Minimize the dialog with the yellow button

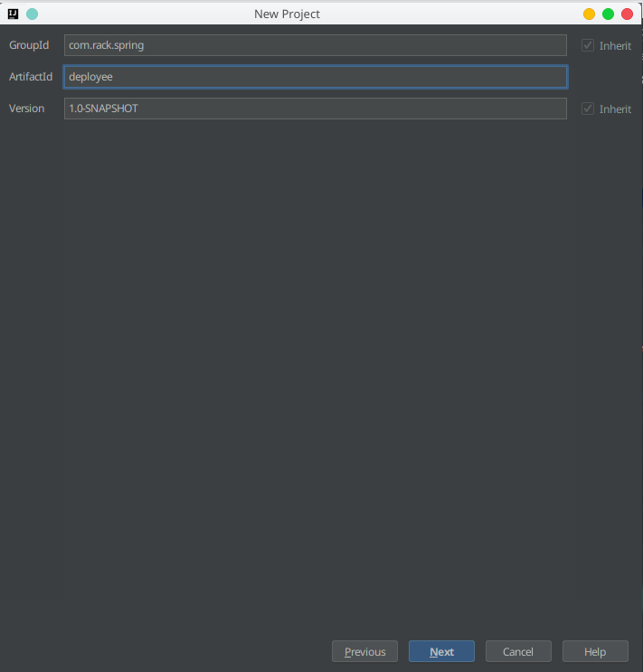point(589,14)
